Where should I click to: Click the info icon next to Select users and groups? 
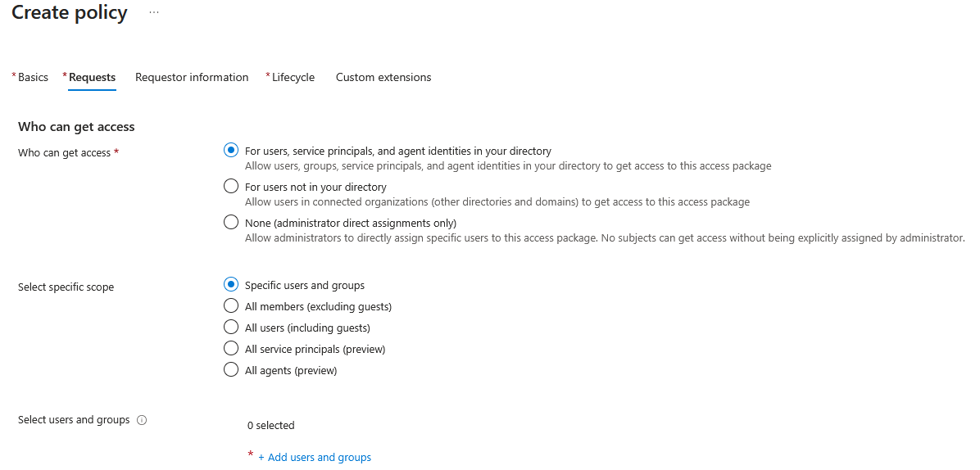[x=142, y=420]
